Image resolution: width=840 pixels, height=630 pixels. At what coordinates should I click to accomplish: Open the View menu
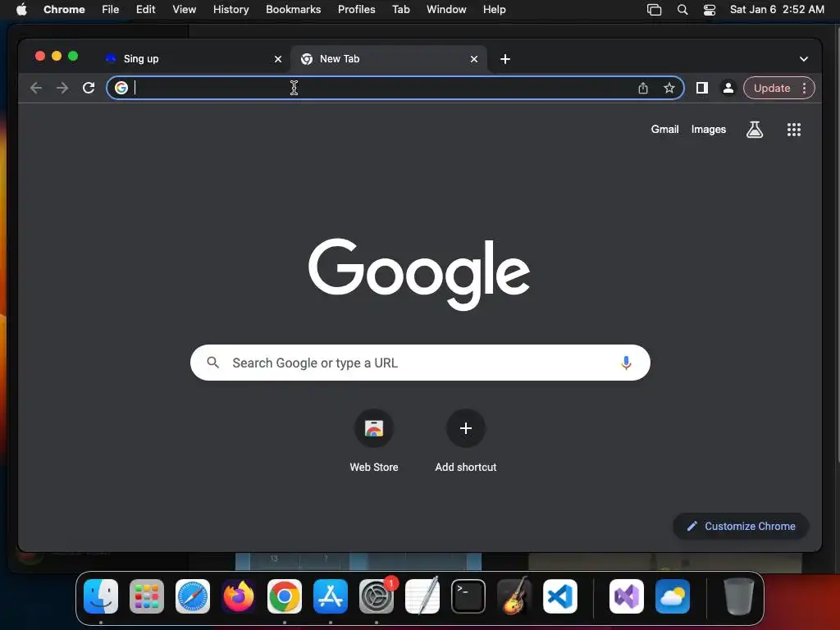184,10
